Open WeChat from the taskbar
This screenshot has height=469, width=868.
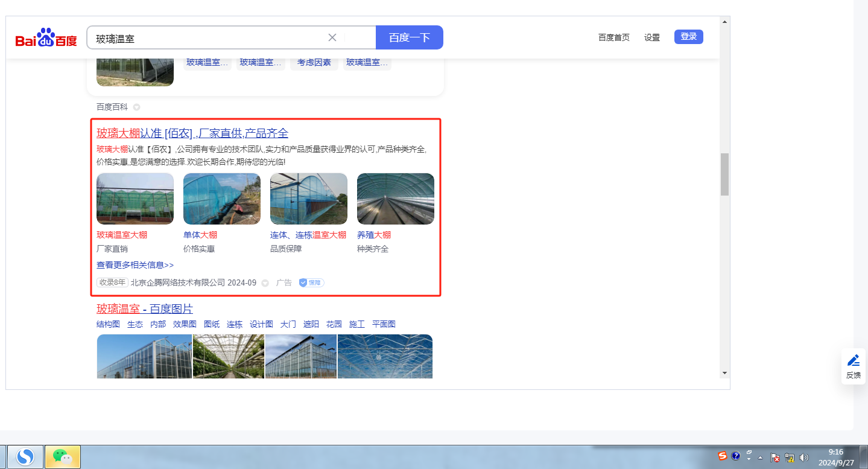click(x=63, y=457)
